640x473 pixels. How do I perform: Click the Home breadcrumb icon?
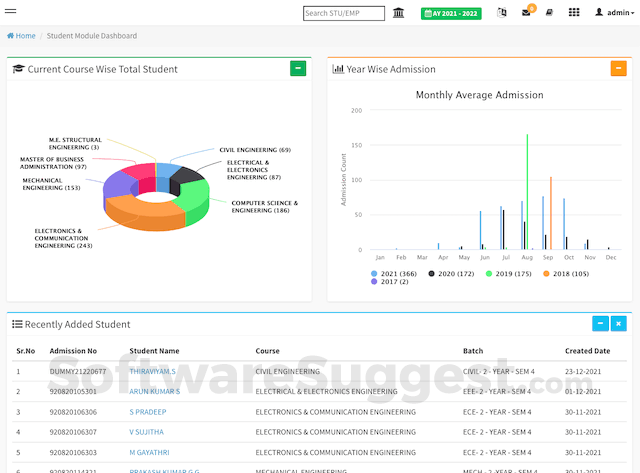[x=11, y=36]
